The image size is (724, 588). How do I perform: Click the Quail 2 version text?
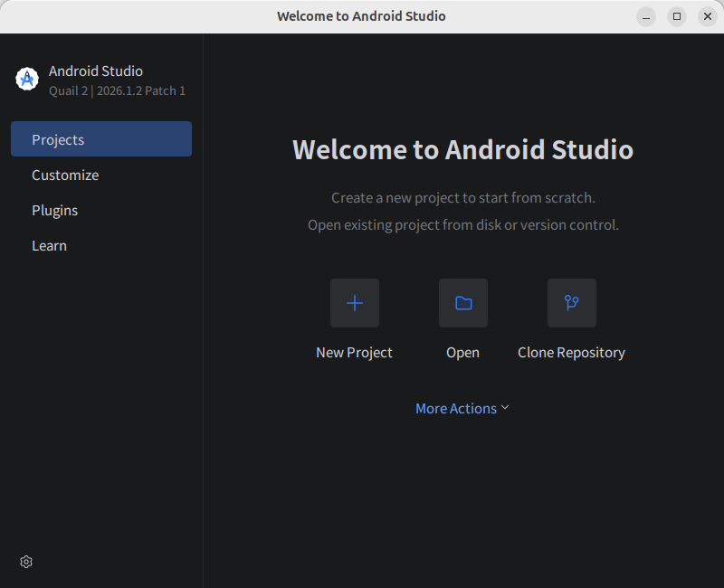pos(118,91)
